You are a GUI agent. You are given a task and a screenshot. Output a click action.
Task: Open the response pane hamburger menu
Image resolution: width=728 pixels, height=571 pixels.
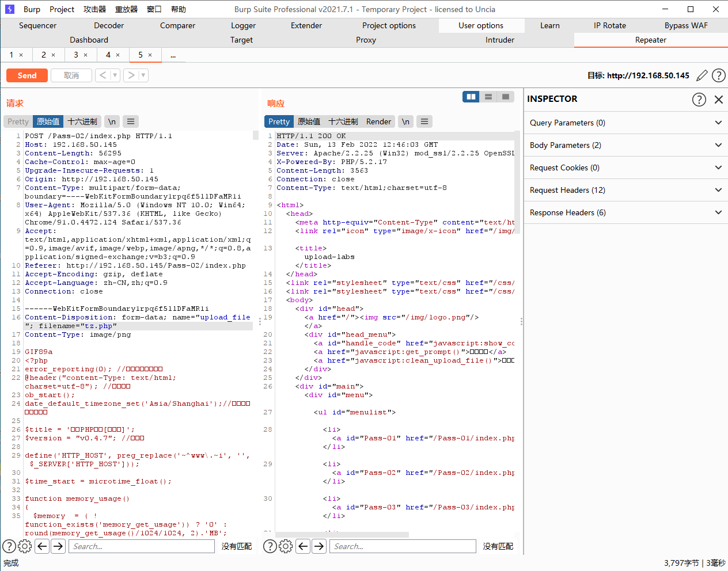424,121
